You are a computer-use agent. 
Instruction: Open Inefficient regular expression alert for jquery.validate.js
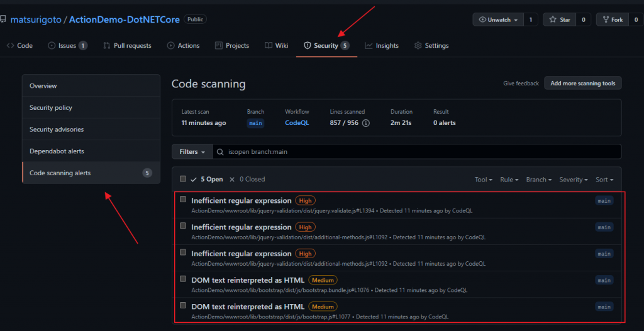[241, 200]
